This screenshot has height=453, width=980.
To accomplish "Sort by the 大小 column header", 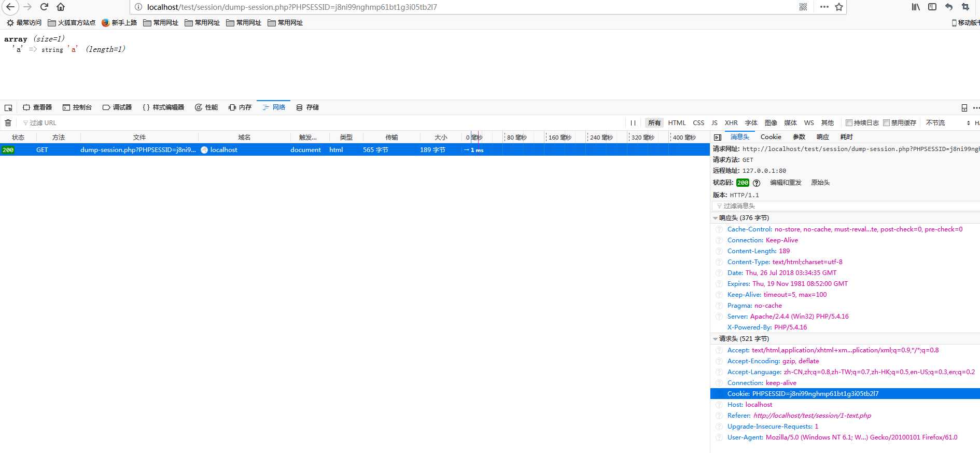I will pos(441,137).
